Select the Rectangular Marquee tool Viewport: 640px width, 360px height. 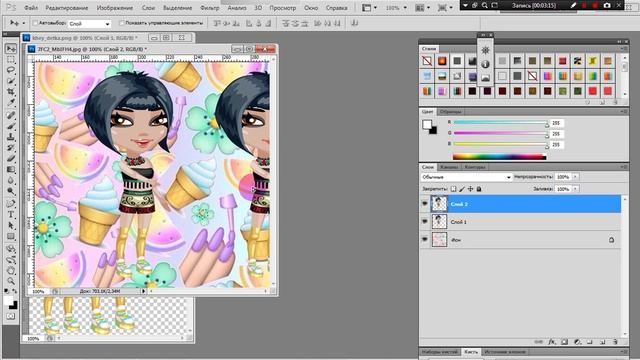11,60
